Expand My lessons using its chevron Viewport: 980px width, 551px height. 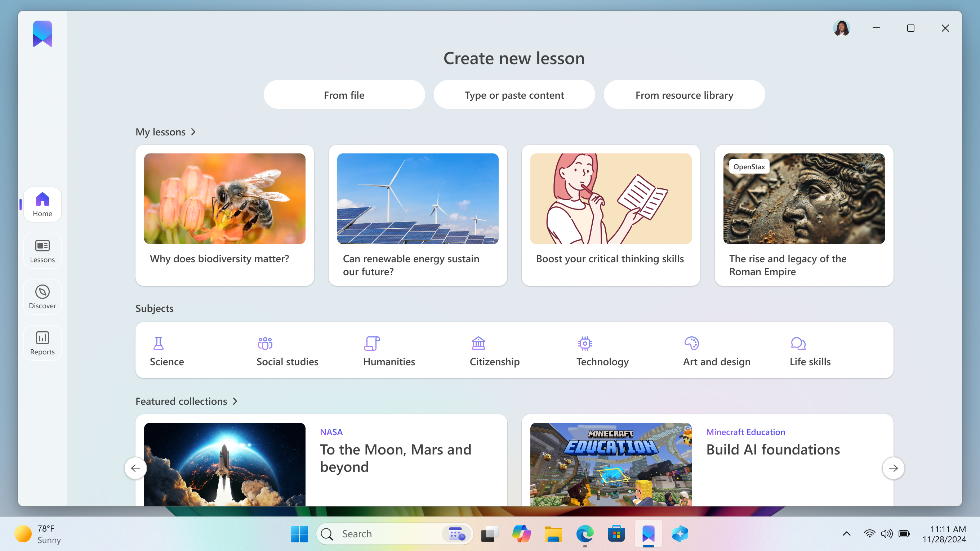(x=193, y=132)
